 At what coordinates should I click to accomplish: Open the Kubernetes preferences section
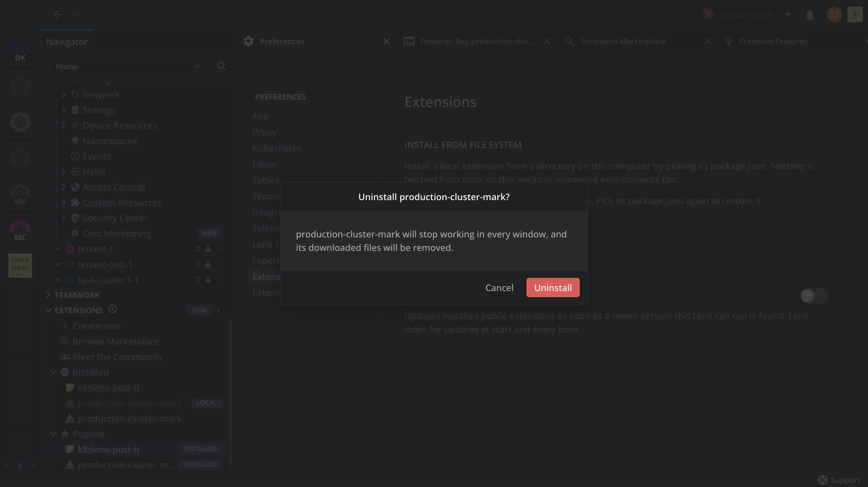pyautogui.click(x=277, y=148)
